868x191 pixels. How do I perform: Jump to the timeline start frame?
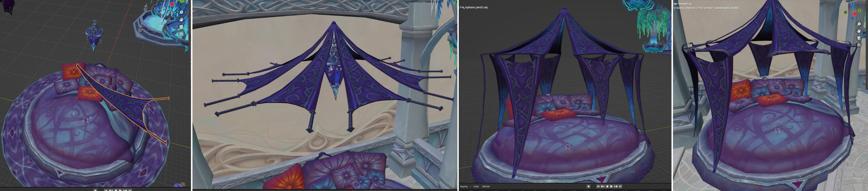(x=598, y=186)
